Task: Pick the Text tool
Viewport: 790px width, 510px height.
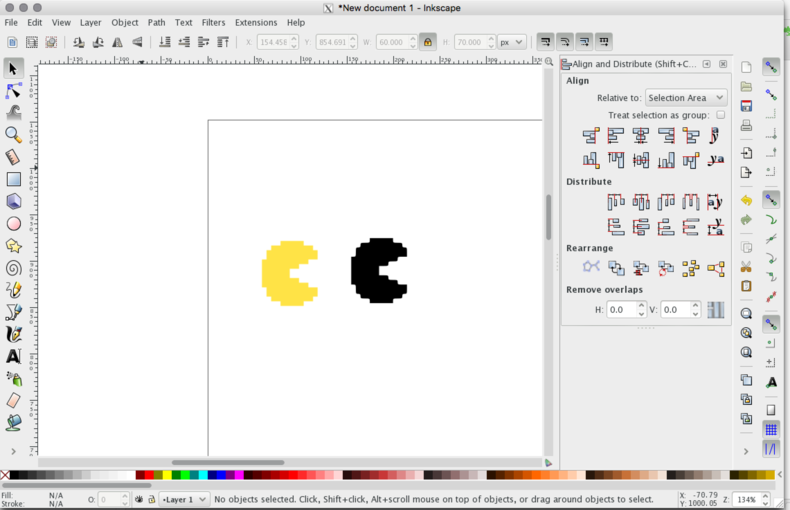Action: click(x=14, y=357)
